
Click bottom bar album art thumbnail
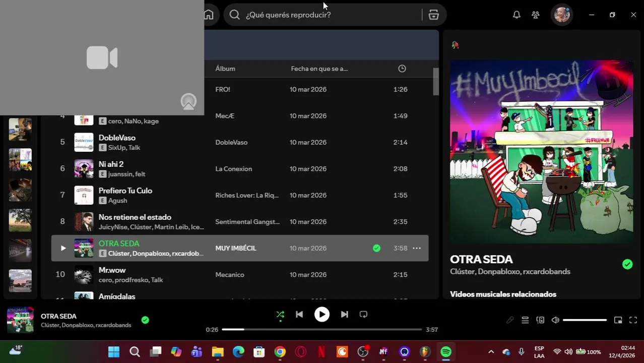(x=20, y=320)
